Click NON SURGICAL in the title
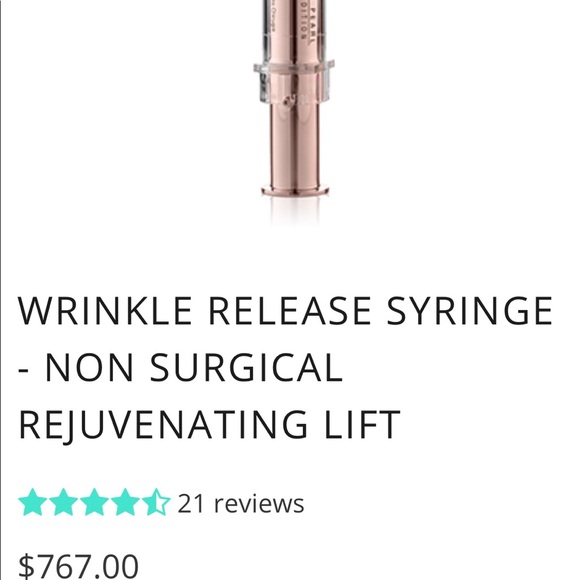Screen dimensions: 580x580 click(x=194, y=367)
